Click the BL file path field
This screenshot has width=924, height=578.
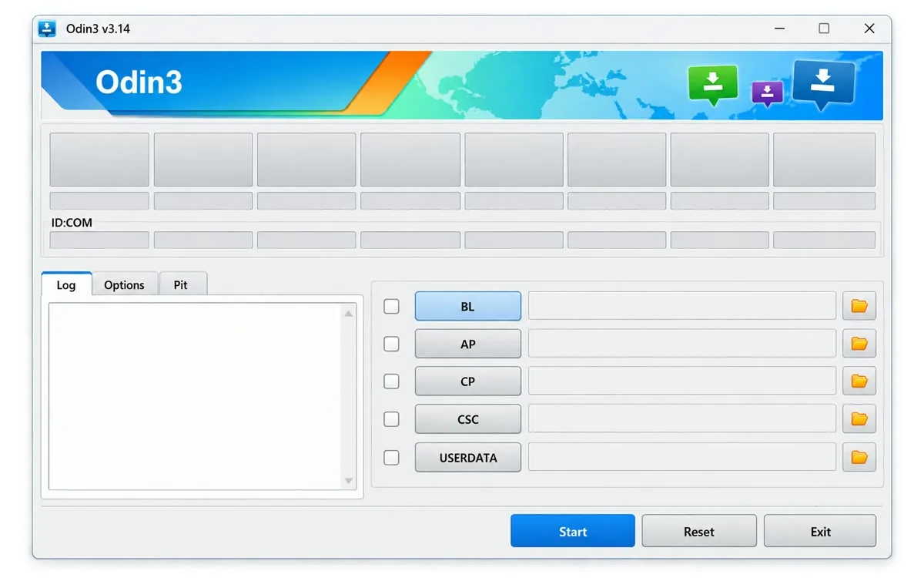click(x=682, y=306)
